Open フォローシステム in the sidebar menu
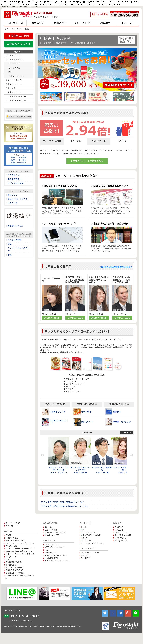143x644 pixels. click(x=19, y=76)
